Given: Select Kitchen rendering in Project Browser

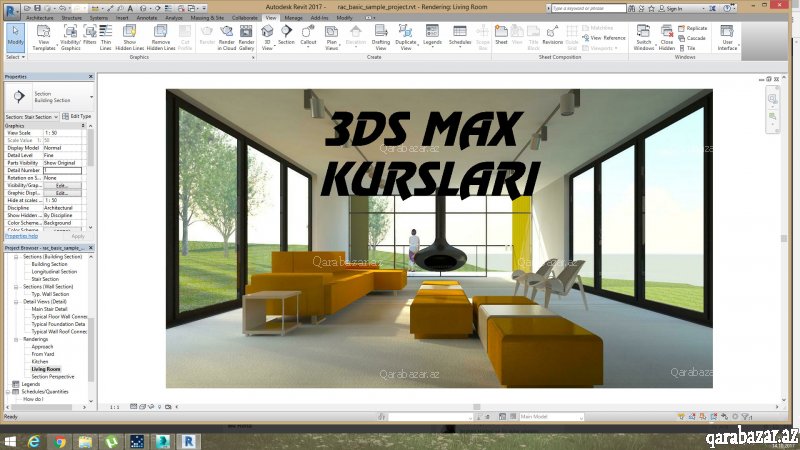Looking at the screenshot, I should [40, 362].
